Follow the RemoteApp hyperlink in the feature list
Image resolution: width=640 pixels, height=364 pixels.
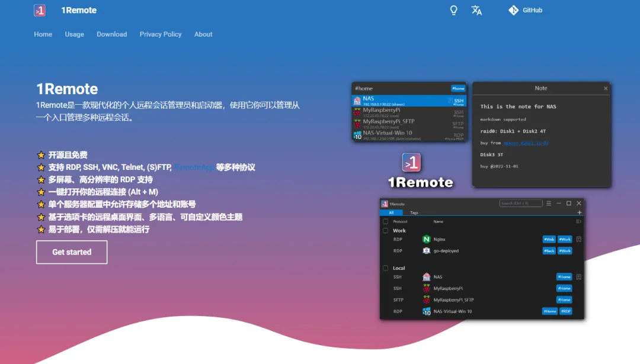point(193,167)
